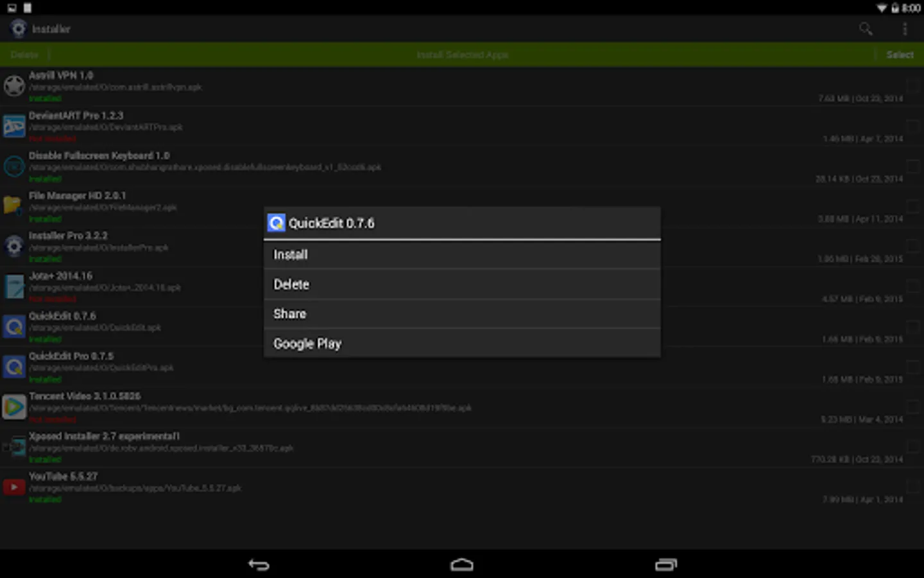Choose Install in the QuickEdit dialog
This screenshot has height=578, width=924.
point(462,255)
